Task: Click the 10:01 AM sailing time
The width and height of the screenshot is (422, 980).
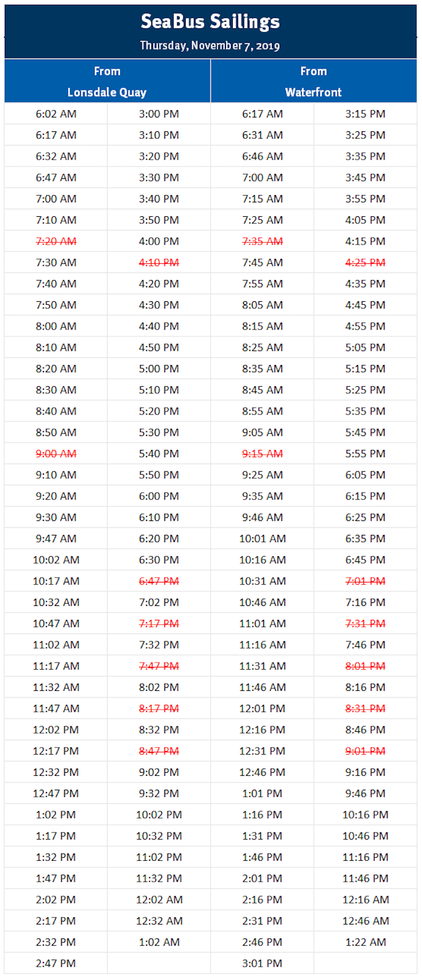Action: [x=262, y=538]
